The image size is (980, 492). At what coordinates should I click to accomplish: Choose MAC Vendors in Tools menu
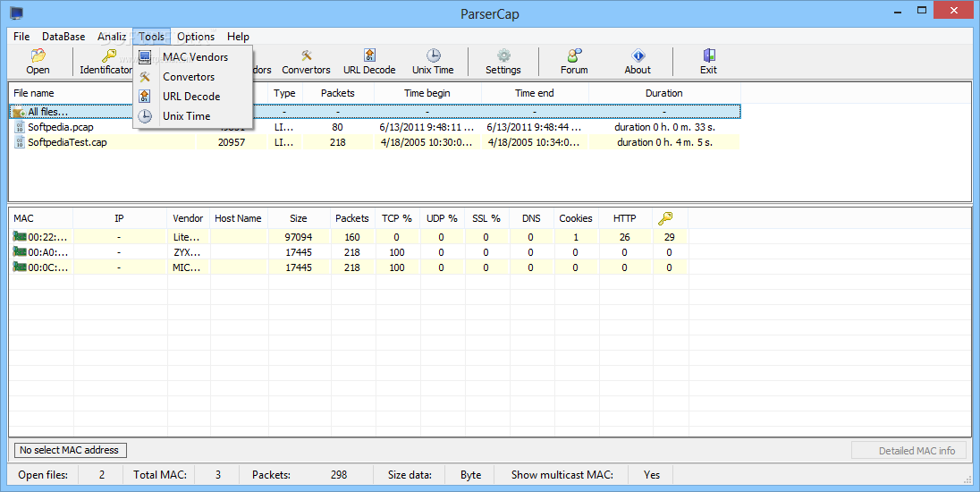(x=193, y=57)
